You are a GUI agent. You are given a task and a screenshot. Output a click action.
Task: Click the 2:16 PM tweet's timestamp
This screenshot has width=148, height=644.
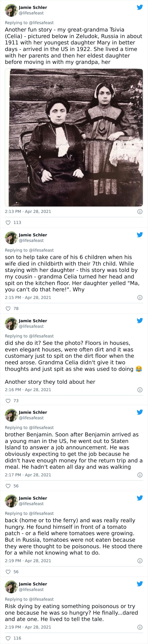(28, 390)
